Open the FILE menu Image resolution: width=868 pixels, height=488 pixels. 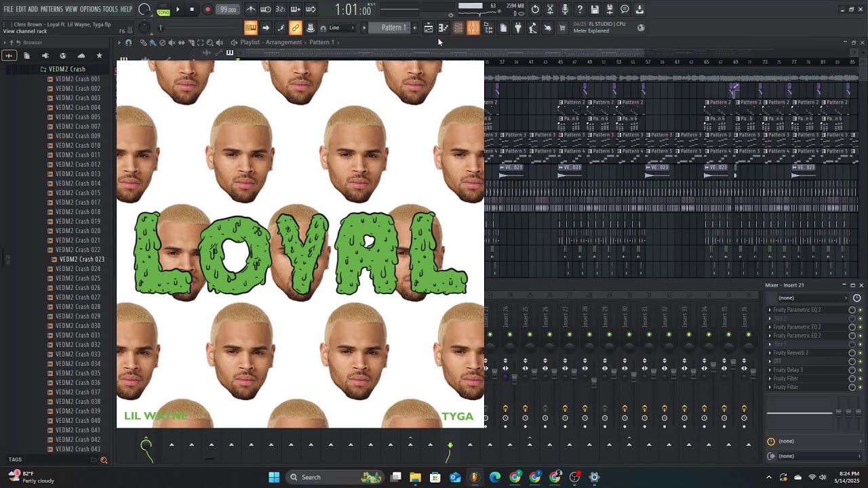(8, 9)
